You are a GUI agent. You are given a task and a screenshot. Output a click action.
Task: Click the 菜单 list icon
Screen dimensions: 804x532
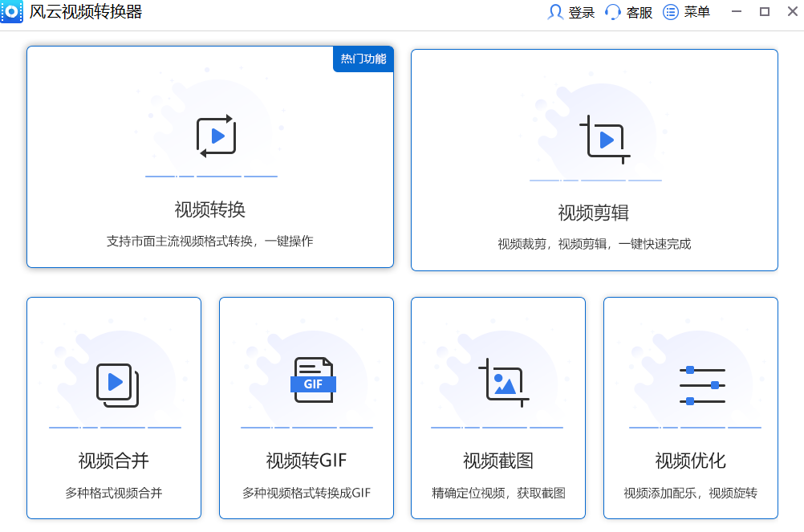[x=671, y=12]
